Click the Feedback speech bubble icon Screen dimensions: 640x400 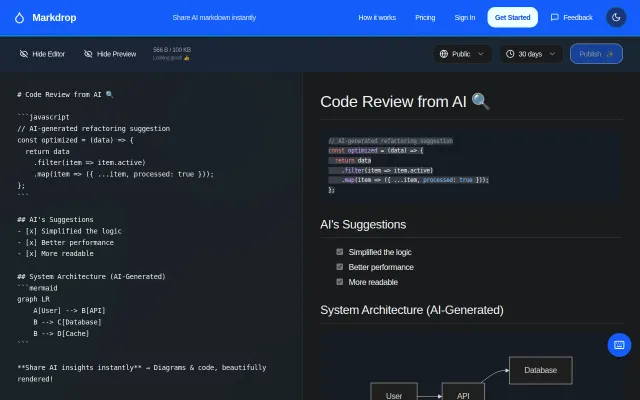point(554,18)
